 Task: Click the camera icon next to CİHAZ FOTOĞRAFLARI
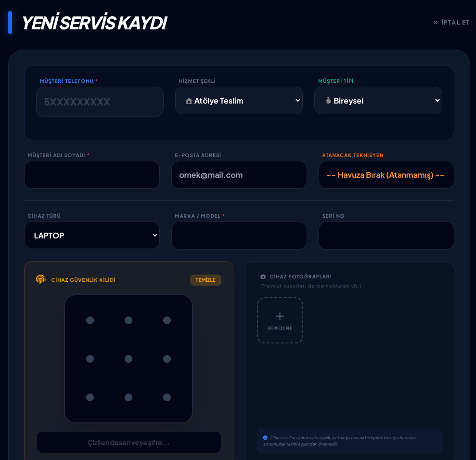[263, 276]
